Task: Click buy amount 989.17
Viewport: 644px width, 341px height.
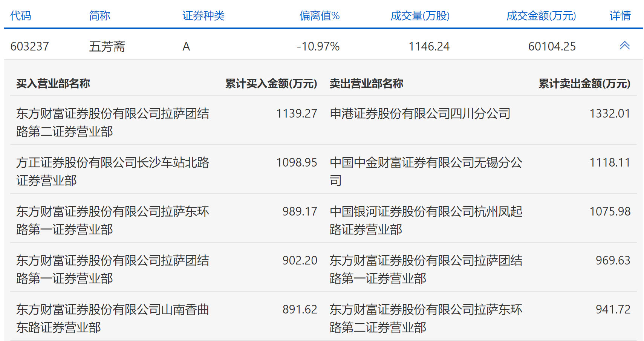Action: tap(300, 211)
